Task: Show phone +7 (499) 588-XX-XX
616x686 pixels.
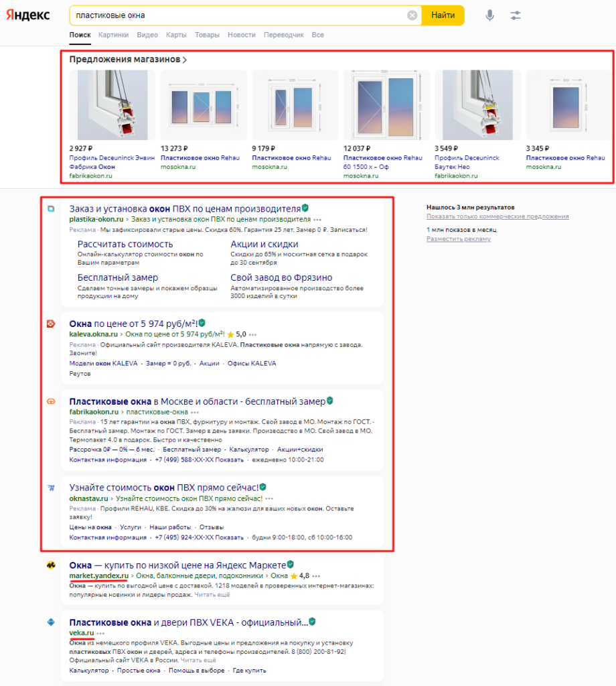Action: click(x=199, y=460)
